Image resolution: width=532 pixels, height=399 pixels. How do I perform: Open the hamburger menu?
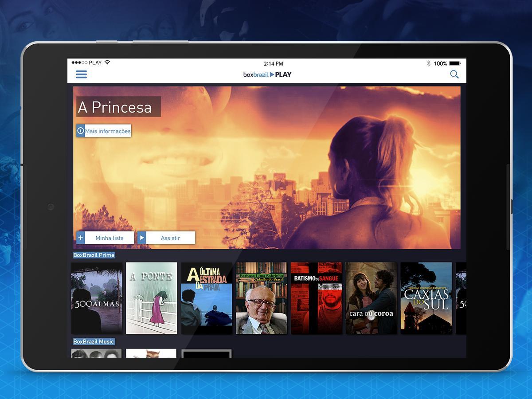click(81, 74)
